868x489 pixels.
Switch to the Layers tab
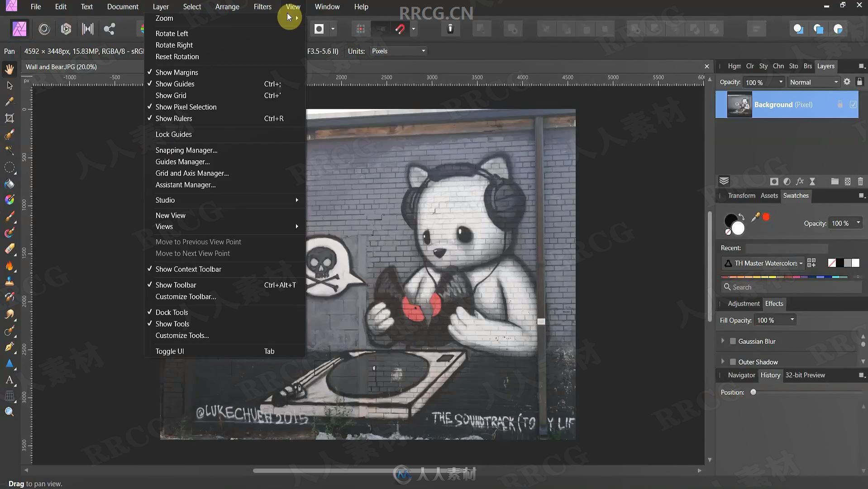click(826, 66)
